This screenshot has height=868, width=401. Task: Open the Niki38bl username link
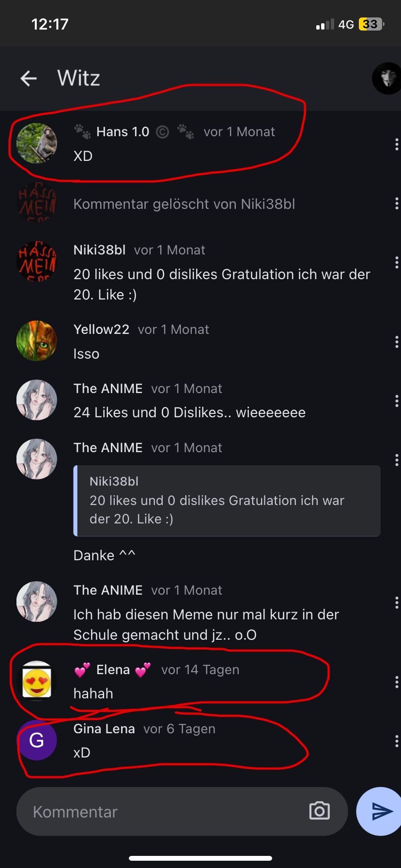pyautogui.click(x=99, y=250)
